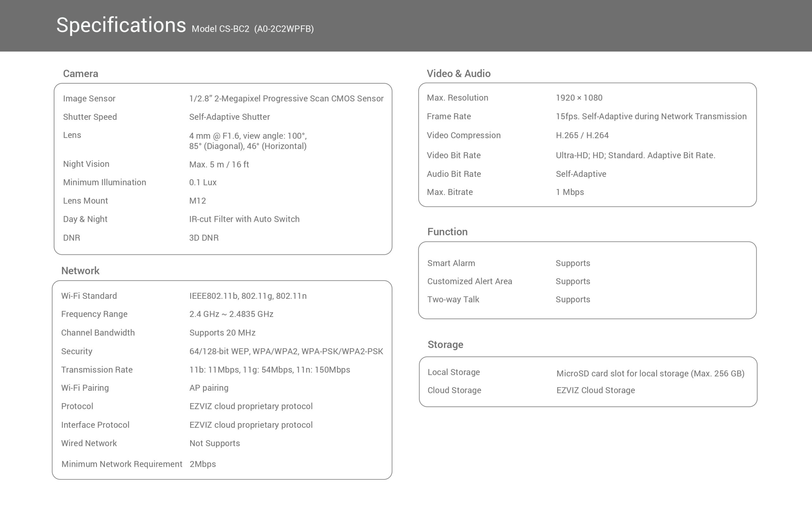Click the Network section heading

coord(80,271)
